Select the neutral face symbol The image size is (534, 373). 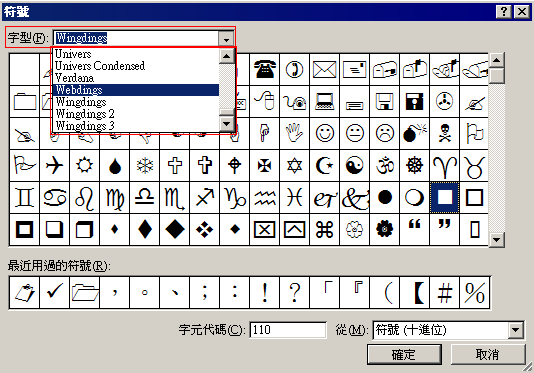coord(354,133)
